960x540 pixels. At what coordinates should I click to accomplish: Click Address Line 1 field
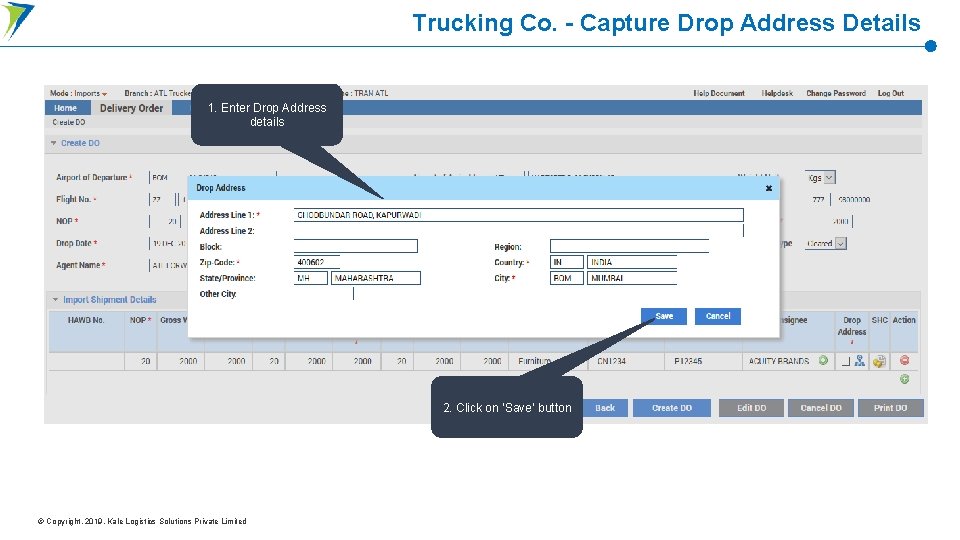pyautogui.click(x=519, y=215)
